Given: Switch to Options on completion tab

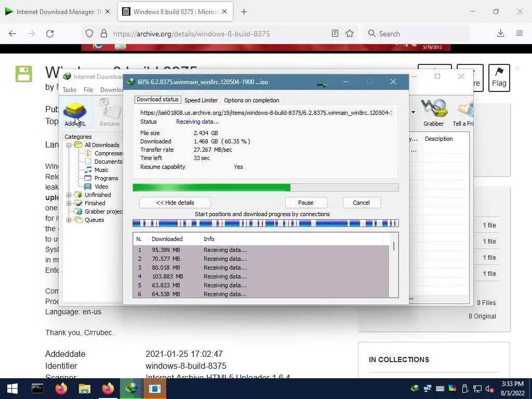Looking at the screenshot, I should 251,100.
